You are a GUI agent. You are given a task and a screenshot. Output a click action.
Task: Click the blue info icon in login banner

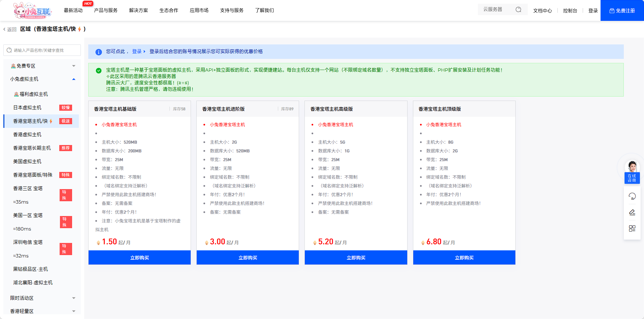(98, 52)
